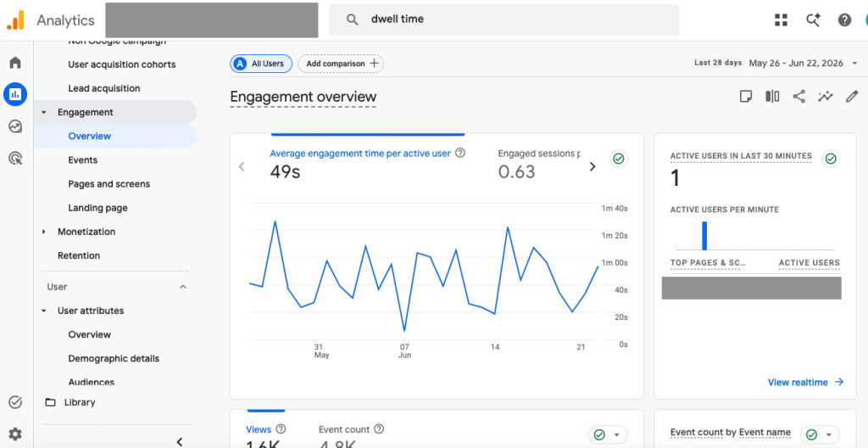Open the Help question mark icon
The width and height of the screenshot is (868, 448).
(x=844, y=20)
